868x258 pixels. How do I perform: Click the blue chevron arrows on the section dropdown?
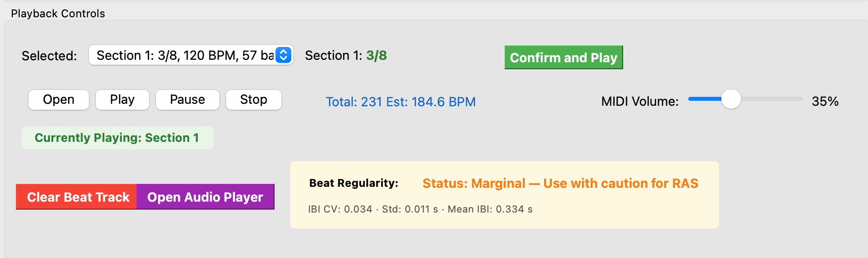tap(283, 55)
